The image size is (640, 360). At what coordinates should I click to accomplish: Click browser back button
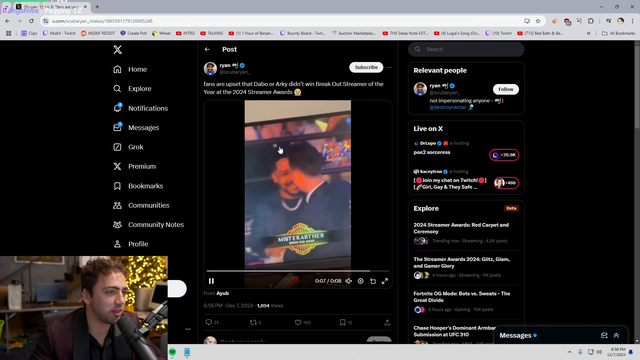(7, 21)
